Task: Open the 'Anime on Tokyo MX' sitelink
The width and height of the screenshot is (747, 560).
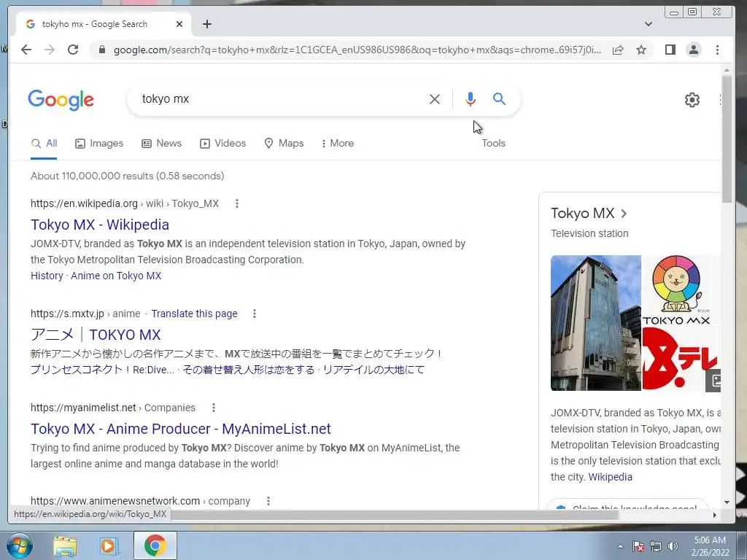Action: pos(116,276)
